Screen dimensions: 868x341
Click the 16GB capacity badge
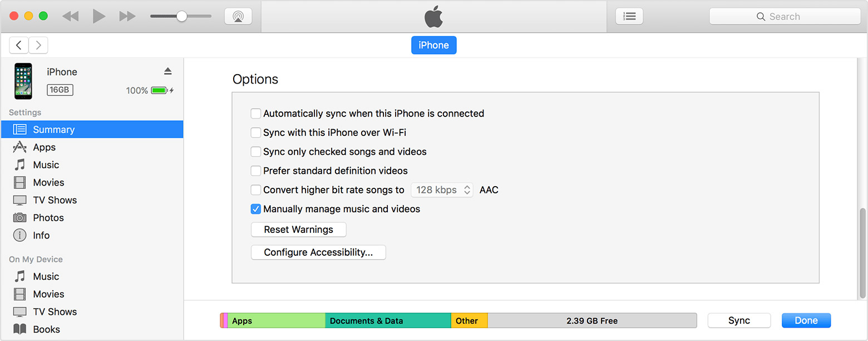(60, 90)
